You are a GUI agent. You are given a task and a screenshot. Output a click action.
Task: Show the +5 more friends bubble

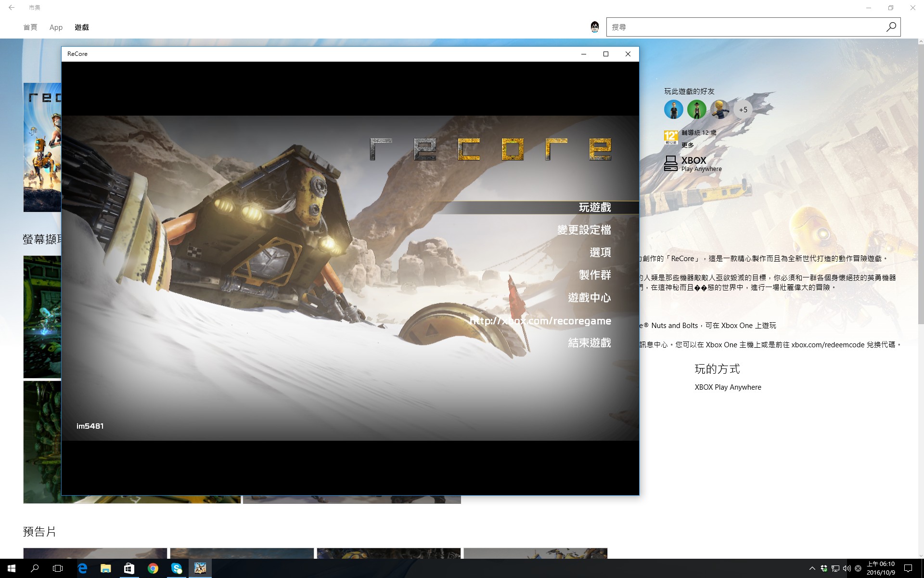(x=743, y=110)
